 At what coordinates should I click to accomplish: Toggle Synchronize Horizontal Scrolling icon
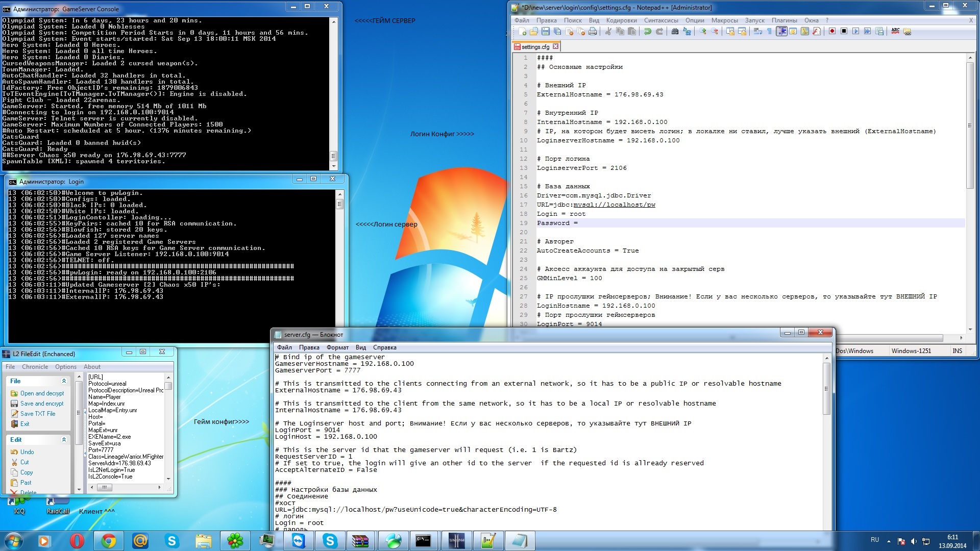pos(742,31)
